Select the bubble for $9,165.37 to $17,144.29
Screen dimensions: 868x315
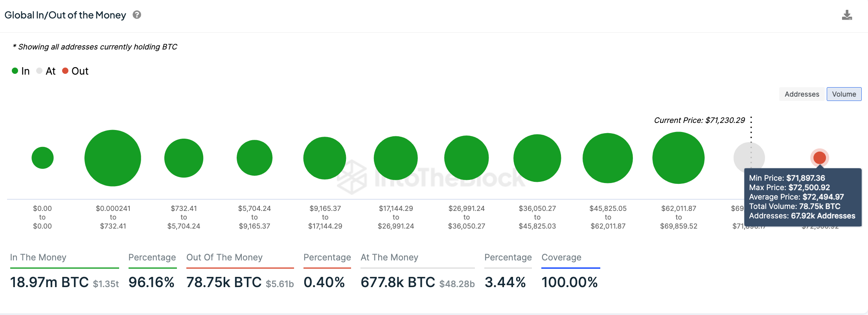pyautogui.click(x=325, y=158)
